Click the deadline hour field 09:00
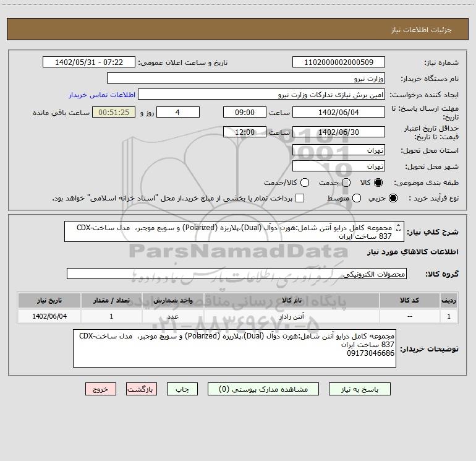Screen dimensions: 476x461 point(245,112)
